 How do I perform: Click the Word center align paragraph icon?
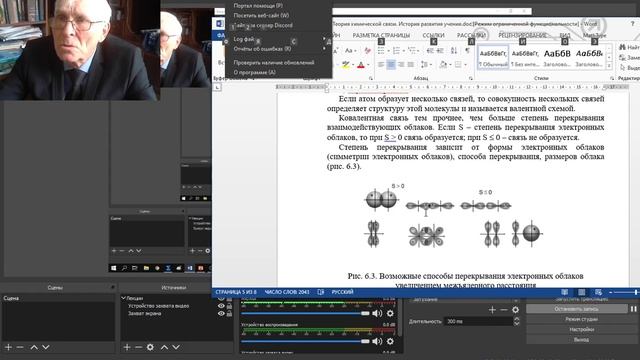391,64
